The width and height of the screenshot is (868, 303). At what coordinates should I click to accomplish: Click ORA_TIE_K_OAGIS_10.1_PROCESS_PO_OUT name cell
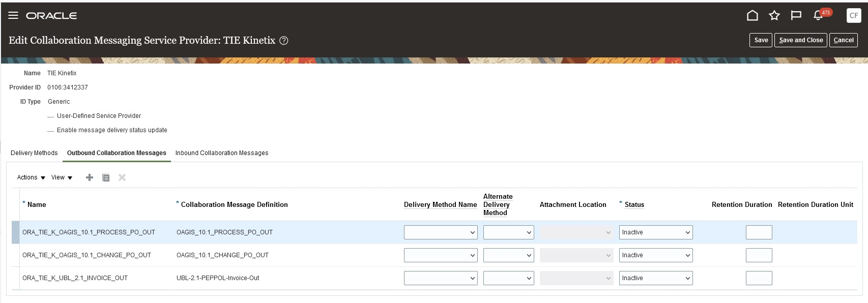[x=89, y=232]
